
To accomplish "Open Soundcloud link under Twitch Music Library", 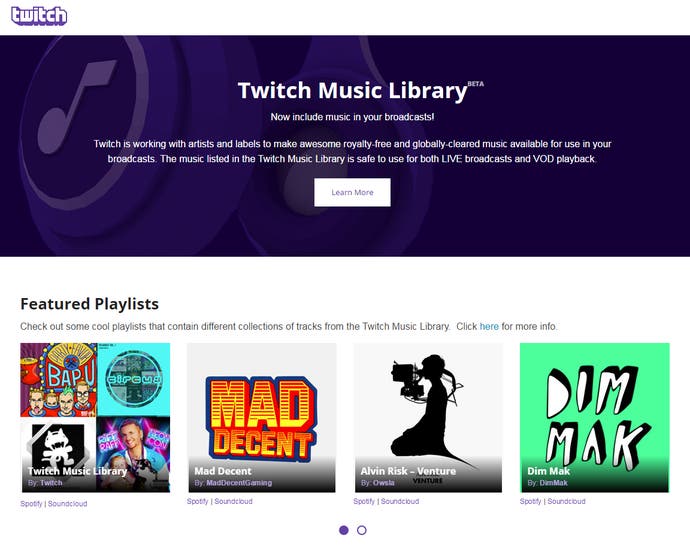I will (x=67, y=503).
